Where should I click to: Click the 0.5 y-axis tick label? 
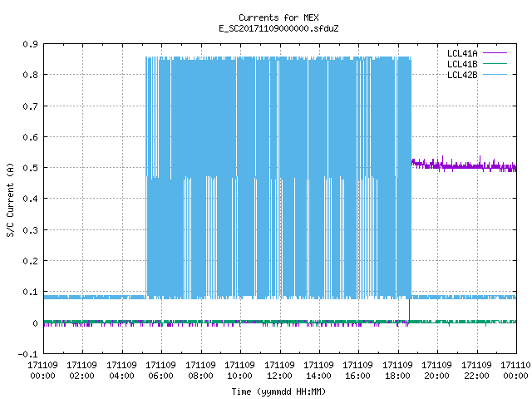click(x=30, y=168)
